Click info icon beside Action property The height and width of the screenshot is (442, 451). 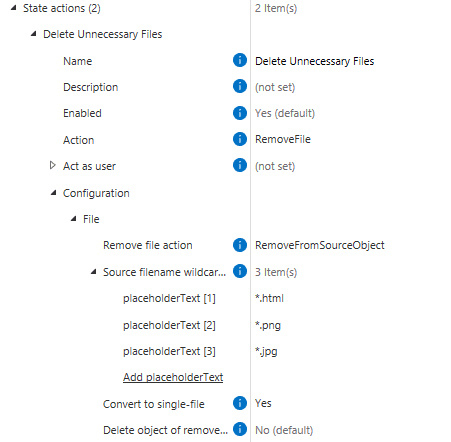240,139
